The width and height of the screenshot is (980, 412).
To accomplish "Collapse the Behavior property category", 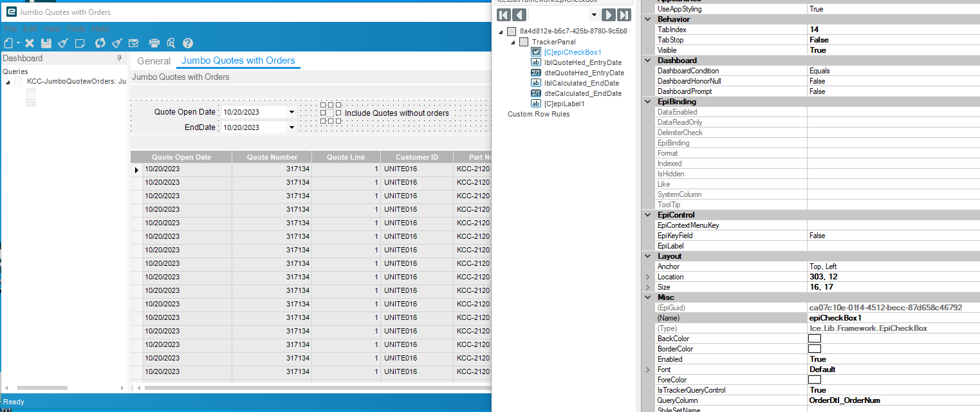I will (x=647, y=19).
